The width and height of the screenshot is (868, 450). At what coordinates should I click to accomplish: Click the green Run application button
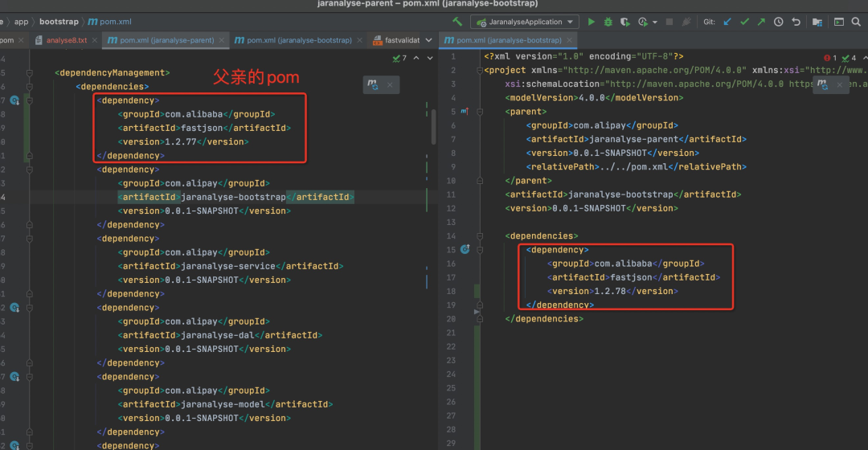coord(592,22)
